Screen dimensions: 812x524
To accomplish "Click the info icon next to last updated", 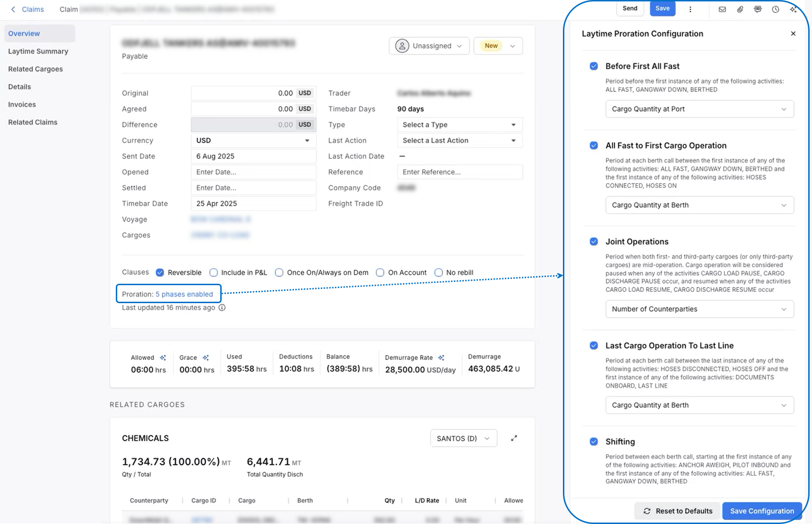I will 222,307.
